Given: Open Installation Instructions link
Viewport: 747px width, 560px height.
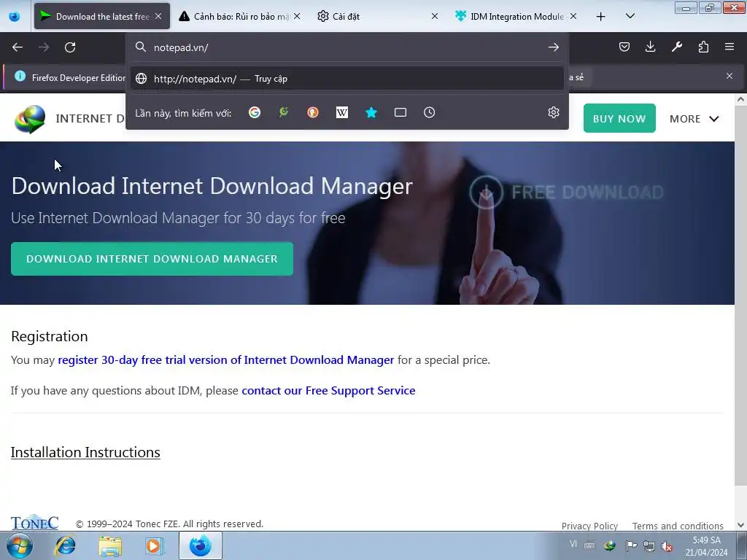Looking at the screenshot, I should [x=85, y=452].
